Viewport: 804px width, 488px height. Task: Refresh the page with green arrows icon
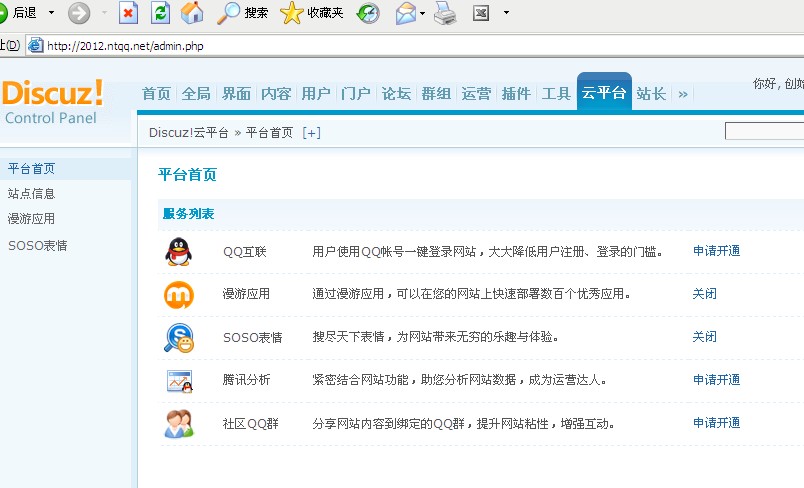[x=160, y=13]
